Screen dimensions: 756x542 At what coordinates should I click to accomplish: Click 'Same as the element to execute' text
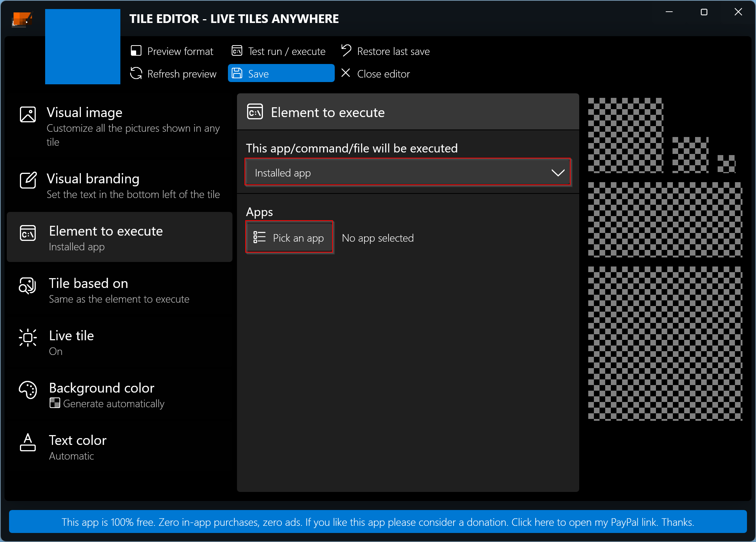click(x=119, y=299)
